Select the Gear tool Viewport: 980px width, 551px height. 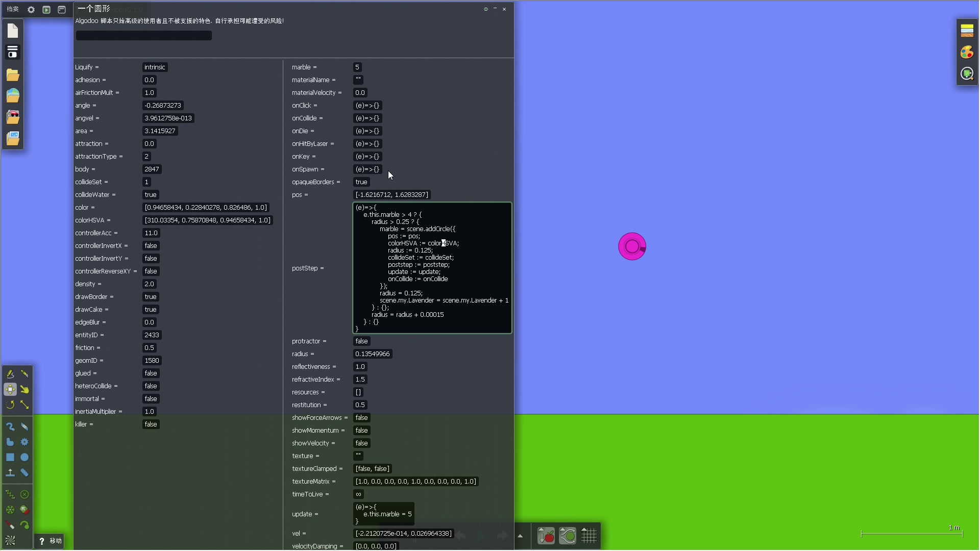24,442
